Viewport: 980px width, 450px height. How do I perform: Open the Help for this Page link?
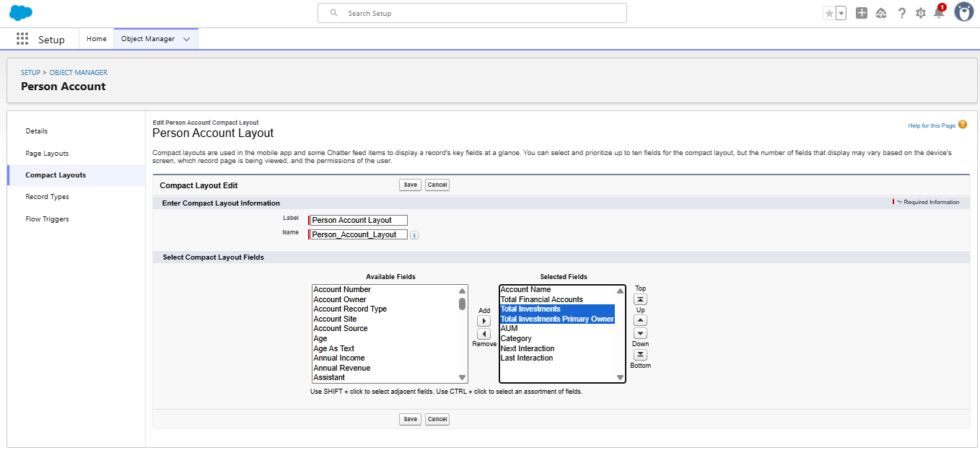tap(931, 125)
